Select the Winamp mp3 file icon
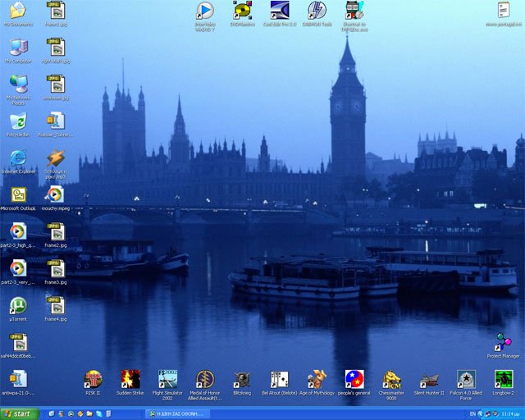The height and width of the screenshot is (420, 525). 56,157
